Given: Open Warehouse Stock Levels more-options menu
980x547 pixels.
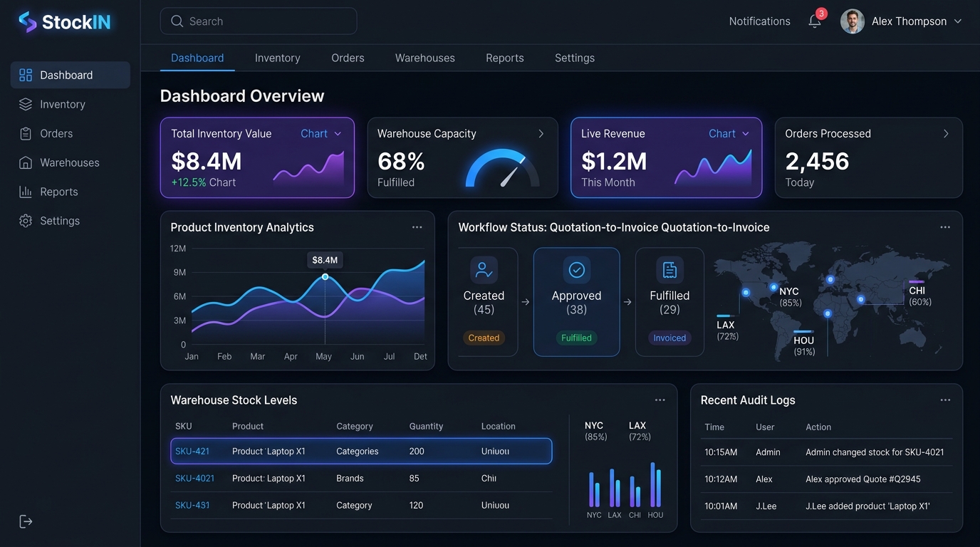Looking at the screenshot, I should [x=660, y=400].
